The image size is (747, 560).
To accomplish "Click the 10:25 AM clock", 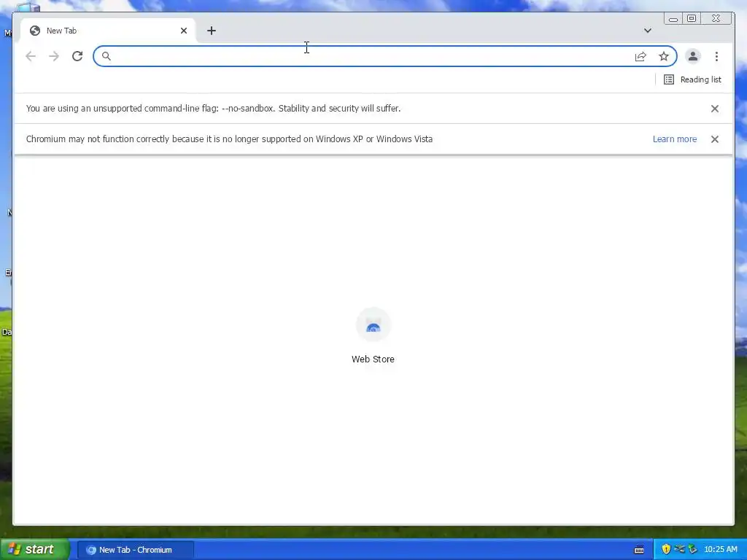I will coord(720,550).
